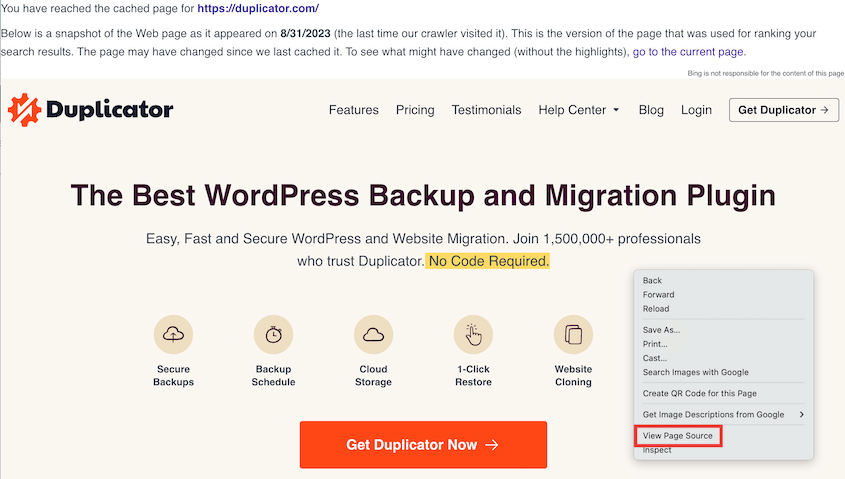Expand the Help Center dropdown arrow
The height and width of the screenshot is (479, 845).
[616, 110]
